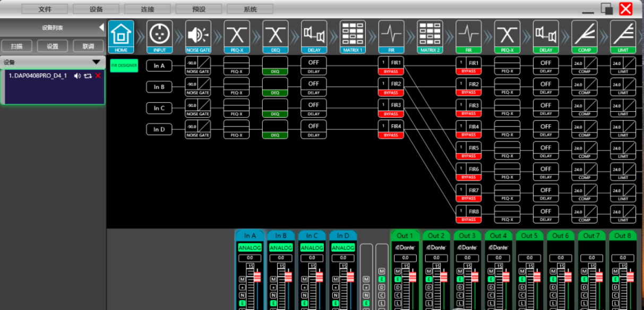Click the In A fader handle
Viewport: 644px width, 310px height.
coord(257,277)
